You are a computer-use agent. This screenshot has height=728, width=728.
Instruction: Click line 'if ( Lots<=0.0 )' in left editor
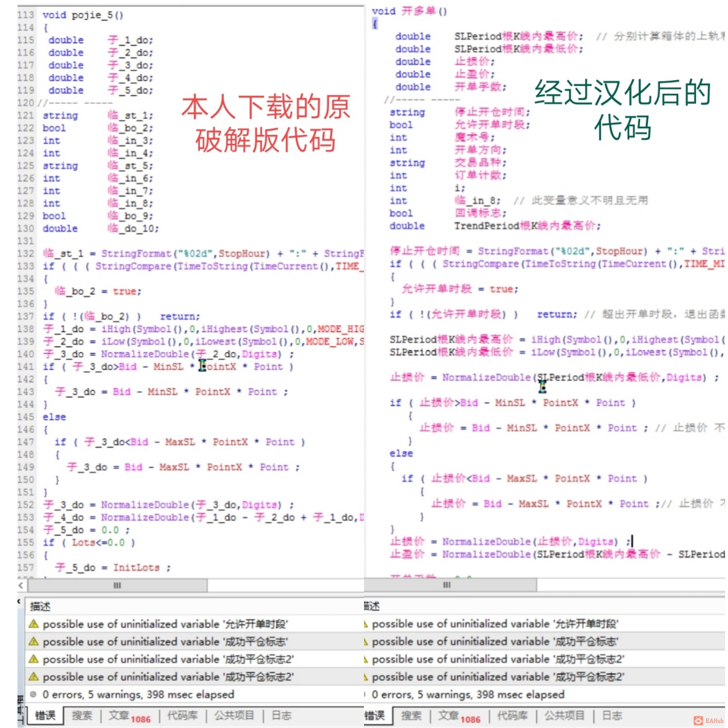tap(89, 542)
